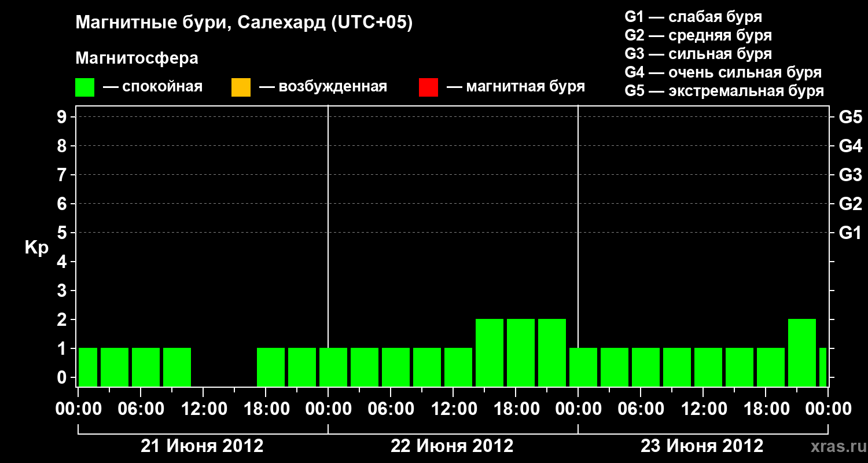Click 'G5 — экстремальная буря' legend line

[724, 91]
